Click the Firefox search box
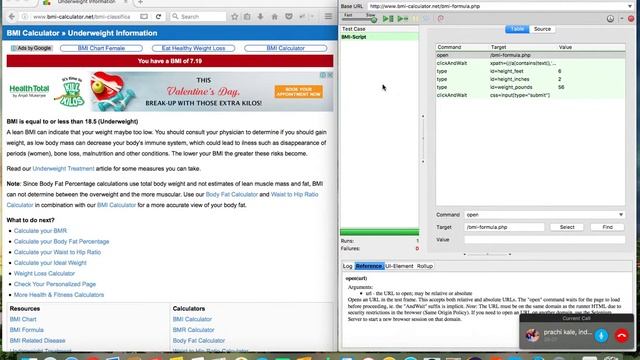 (x=198, y=17)
